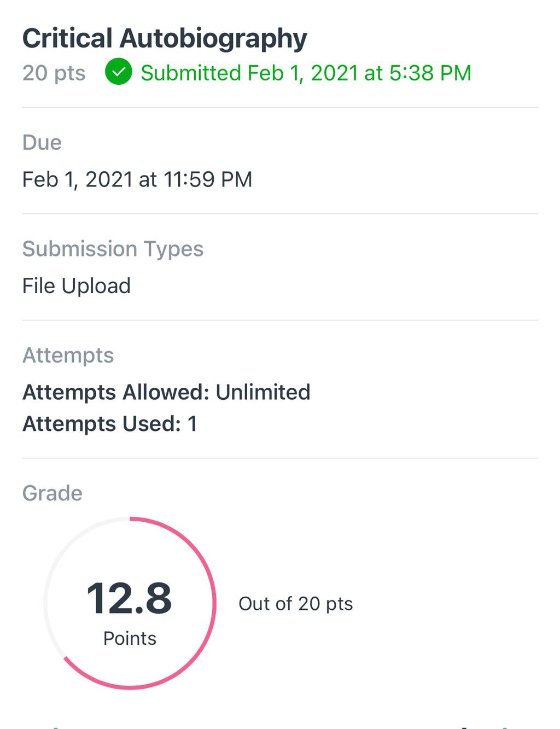Tap the word Unlimited in attempts allowed

pos(263,392)
